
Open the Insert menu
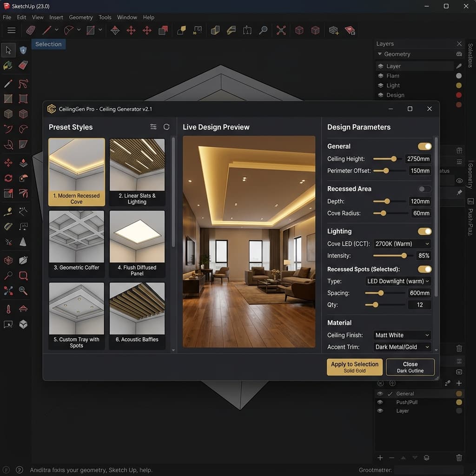(x=56, y=17)
